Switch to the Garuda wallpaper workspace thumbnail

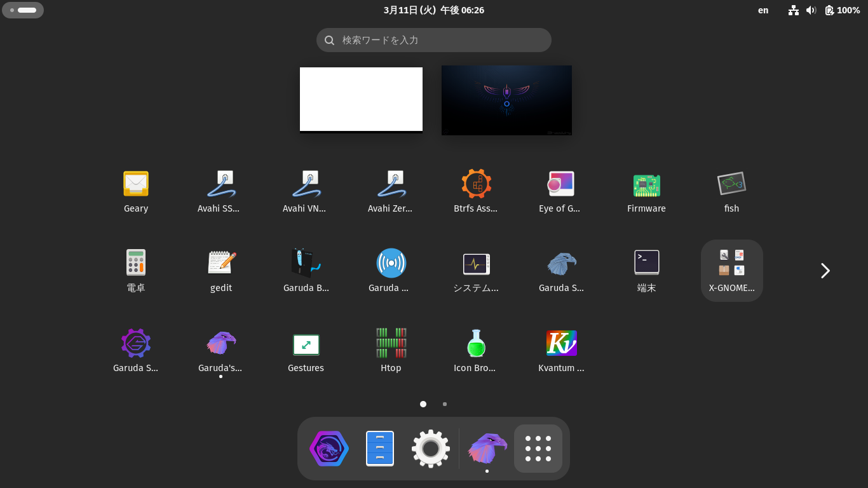[x=506, y=100]
